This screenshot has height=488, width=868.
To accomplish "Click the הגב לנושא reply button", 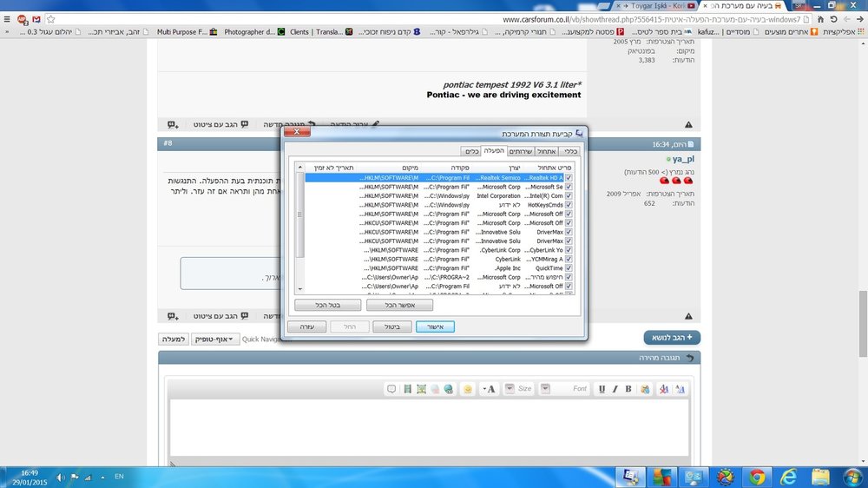I will [x=672, y=337].
